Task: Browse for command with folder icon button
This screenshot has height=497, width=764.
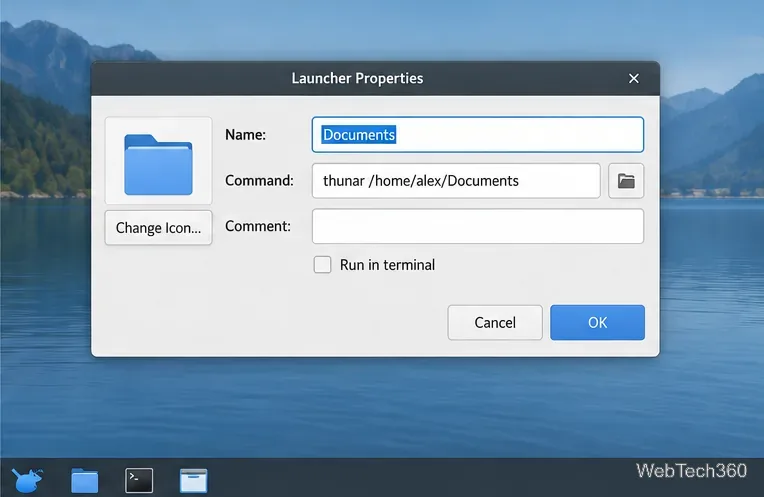Action: coord(626,181)
